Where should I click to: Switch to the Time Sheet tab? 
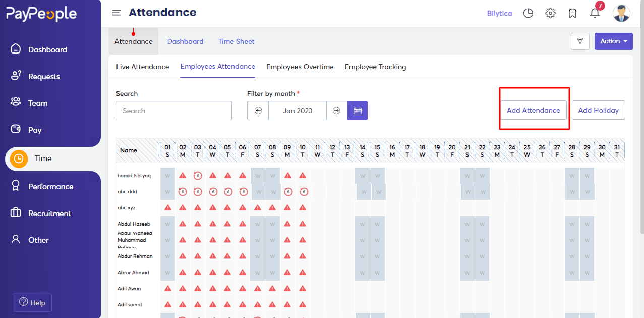pyautogui.click(x=237, y=41)
